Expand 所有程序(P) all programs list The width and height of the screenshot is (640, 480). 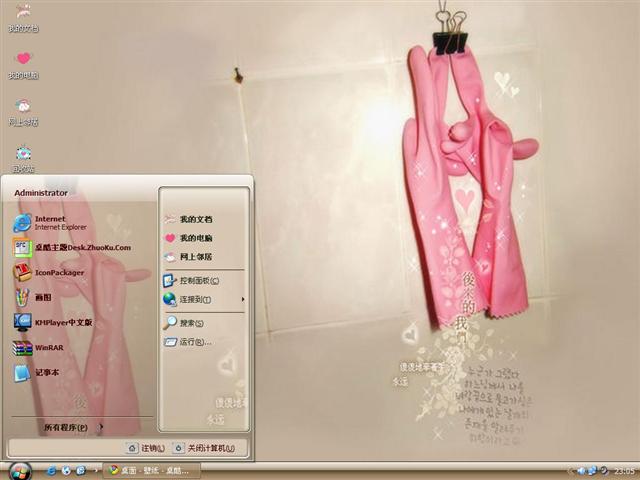pos(73,427)
